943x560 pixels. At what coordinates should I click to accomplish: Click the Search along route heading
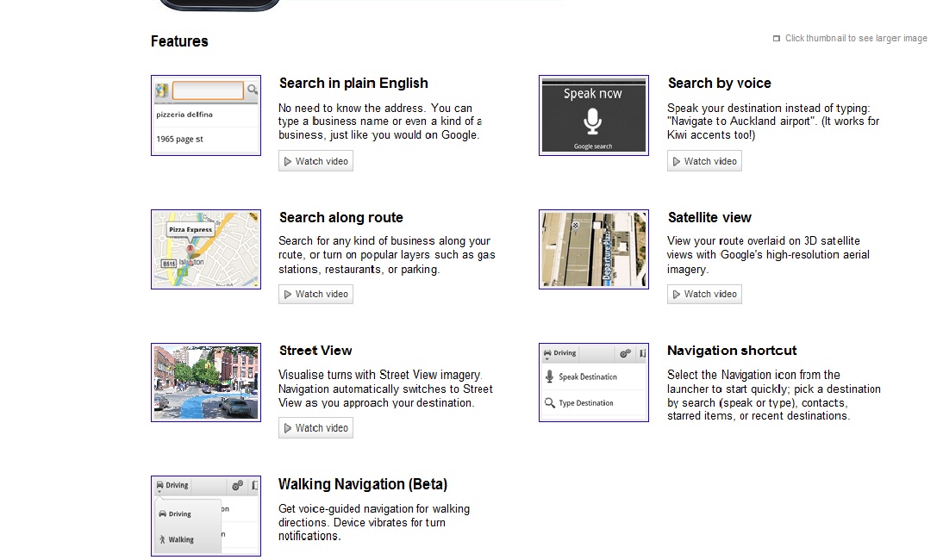point(341,217)
